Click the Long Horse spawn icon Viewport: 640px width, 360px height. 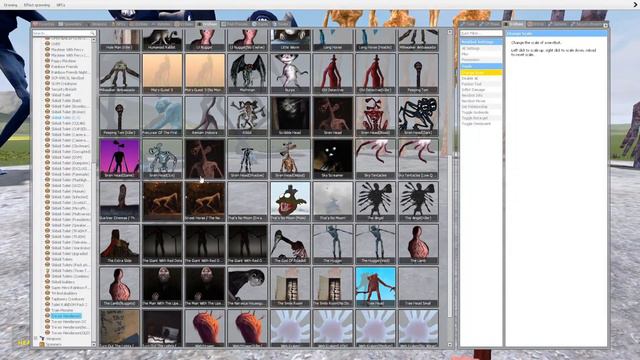click(x=333, y=40)
